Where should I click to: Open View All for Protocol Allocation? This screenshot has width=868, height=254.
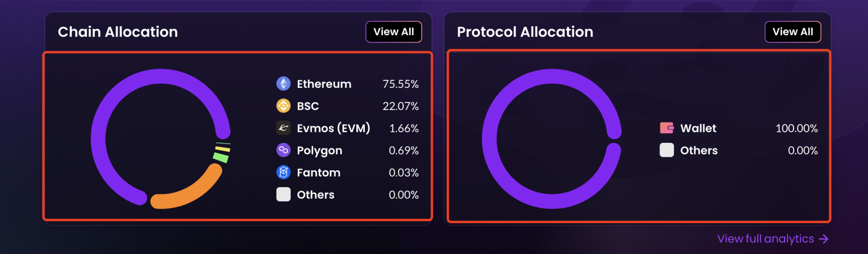(x=792, y=32)
